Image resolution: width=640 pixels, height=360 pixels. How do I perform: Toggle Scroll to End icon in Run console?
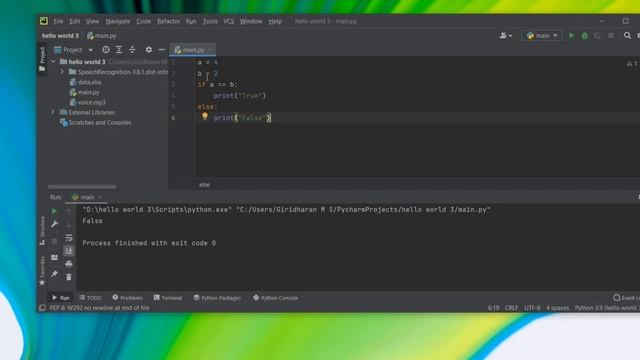(x=69, y=251)
